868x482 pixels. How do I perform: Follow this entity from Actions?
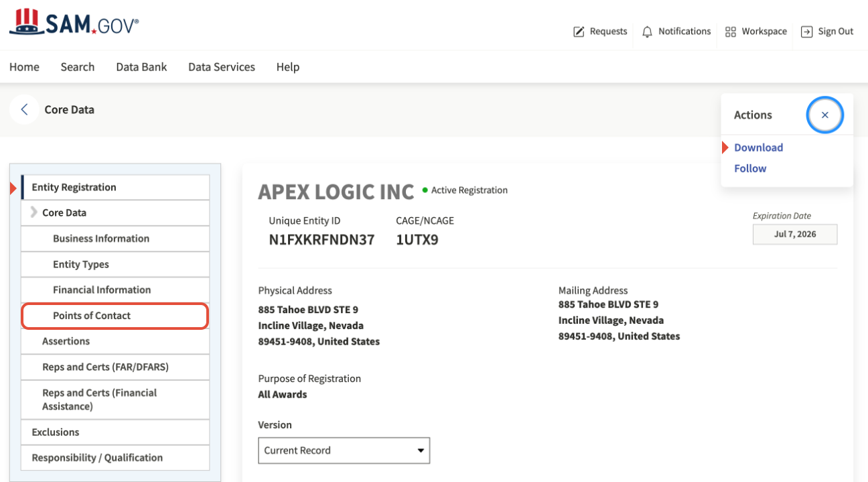(750, 168)
